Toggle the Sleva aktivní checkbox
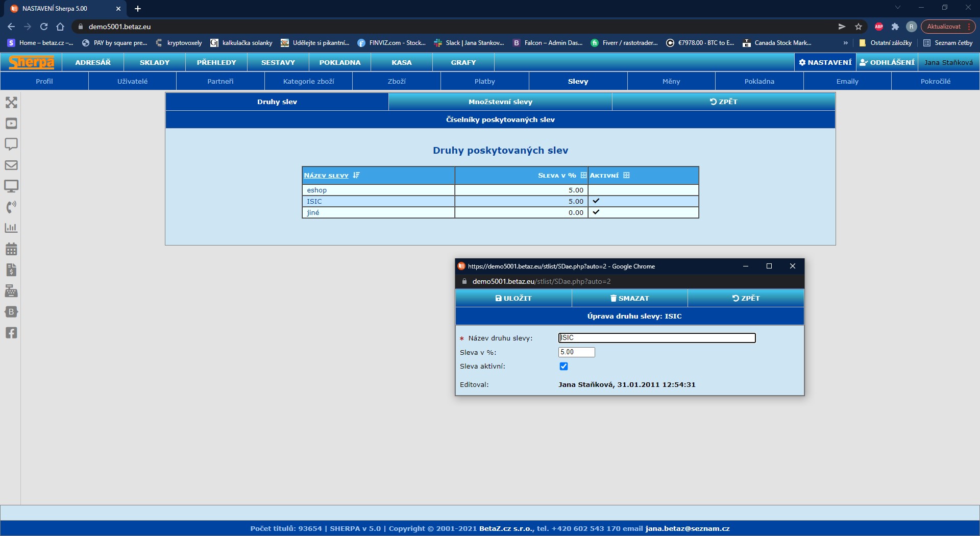This screenshot has width=980, height=536. 563,367
